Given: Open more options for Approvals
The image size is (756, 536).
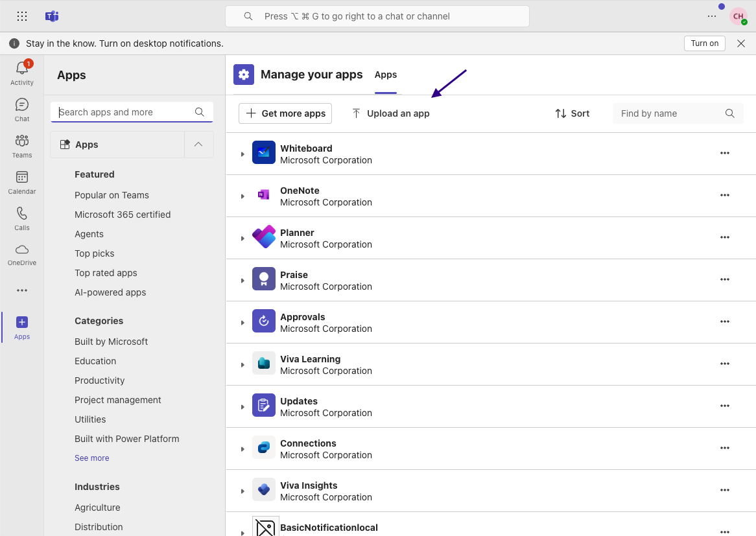Looking at the screenshot, I should point(725,321).
